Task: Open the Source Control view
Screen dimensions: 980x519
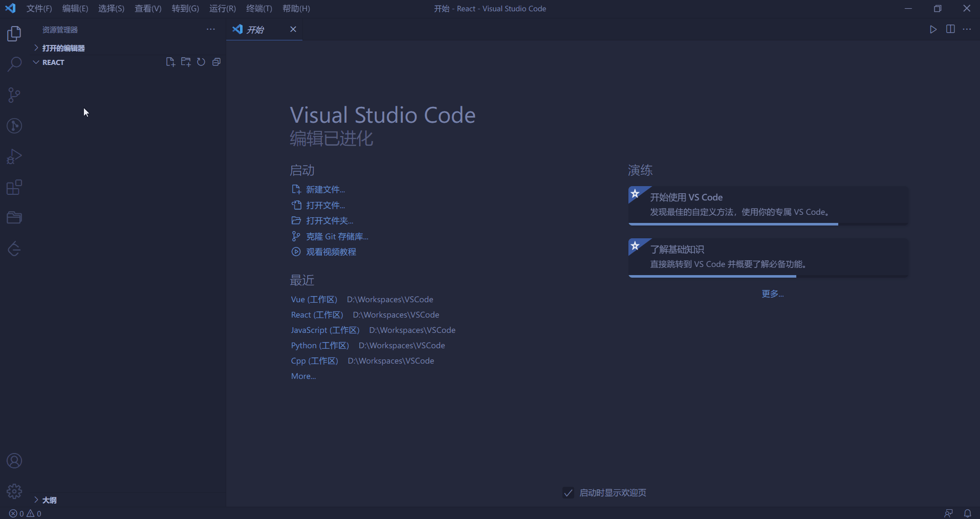Action: pos(14,95)
